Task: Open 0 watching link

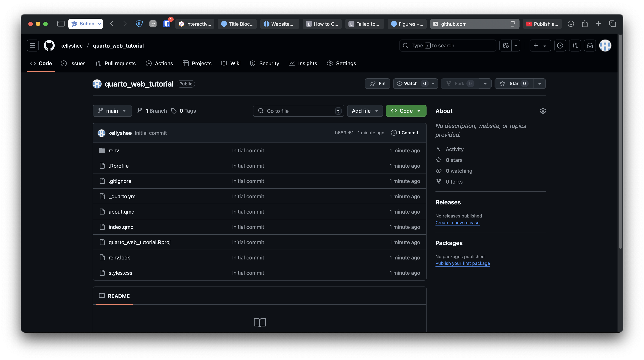Action: (459, 171)
